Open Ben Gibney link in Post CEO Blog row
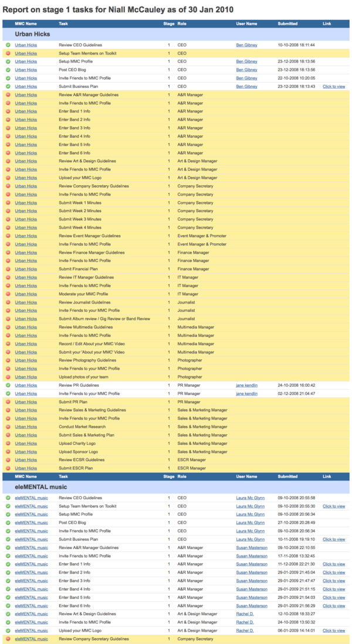 coord(247,70)
